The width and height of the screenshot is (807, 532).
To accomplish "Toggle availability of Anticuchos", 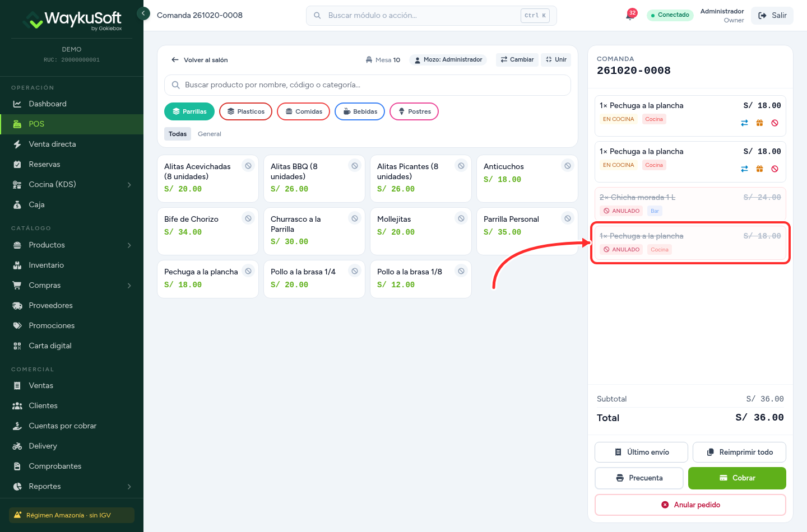I will (x=568, y=166).
